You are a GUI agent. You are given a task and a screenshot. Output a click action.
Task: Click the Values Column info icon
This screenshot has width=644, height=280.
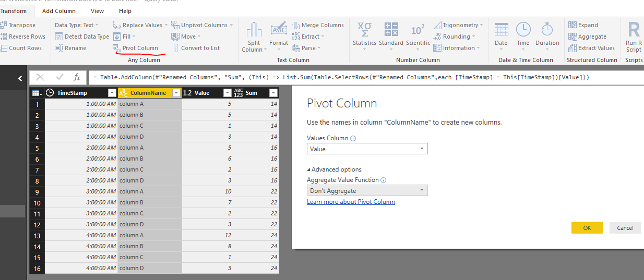pos(353,139)
